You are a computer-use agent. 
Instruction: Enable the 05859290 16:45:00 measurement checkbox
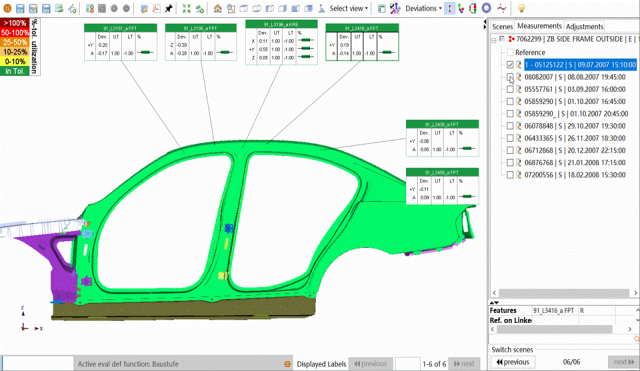tap(510, 101)
